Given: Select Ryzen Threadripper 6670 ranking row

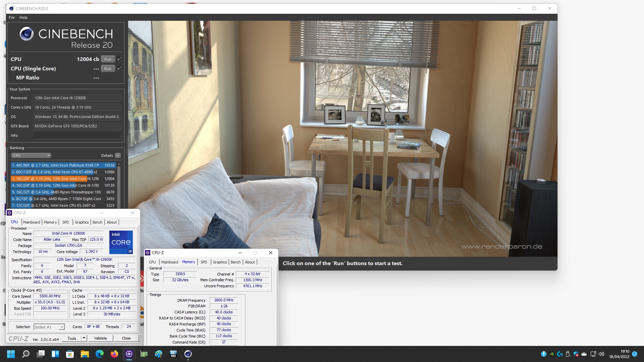Looking at the screenshot, I should tap(63, 192).
